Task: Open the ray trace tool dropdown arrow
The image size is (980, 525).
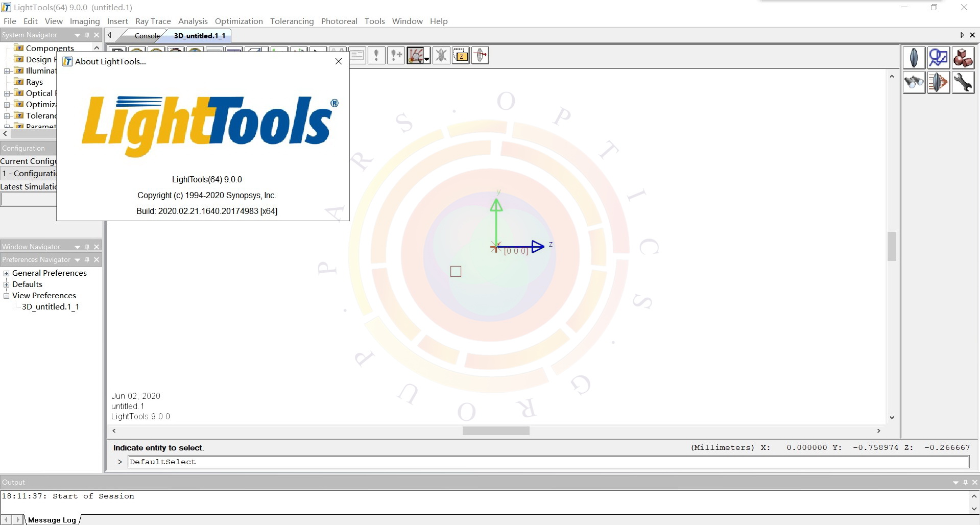Action: (426, 59)
